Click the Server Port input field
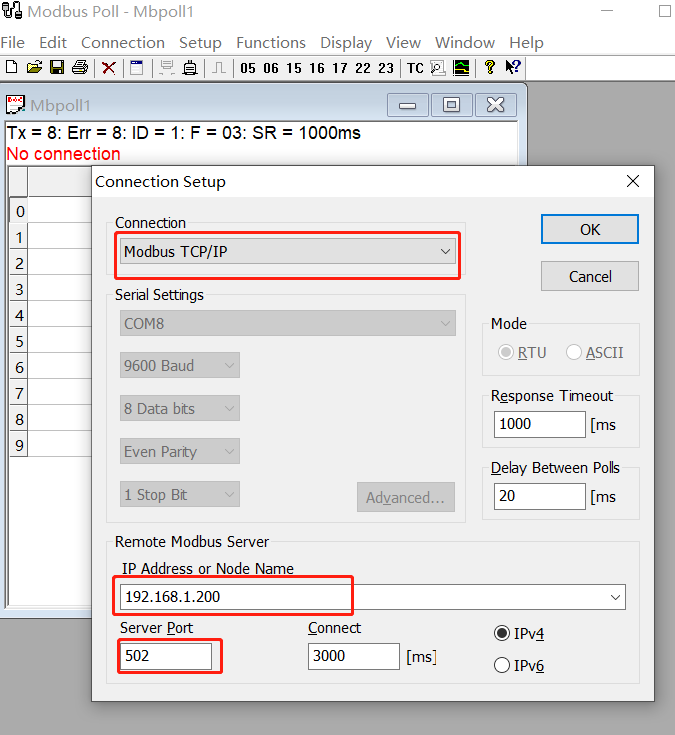 coord(166,657)
